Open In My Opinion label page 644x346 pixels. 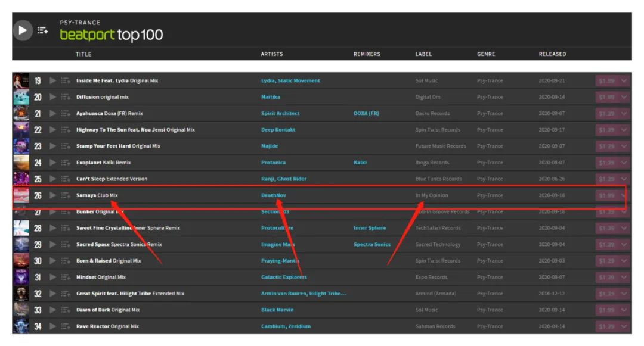tap(432, 195)
